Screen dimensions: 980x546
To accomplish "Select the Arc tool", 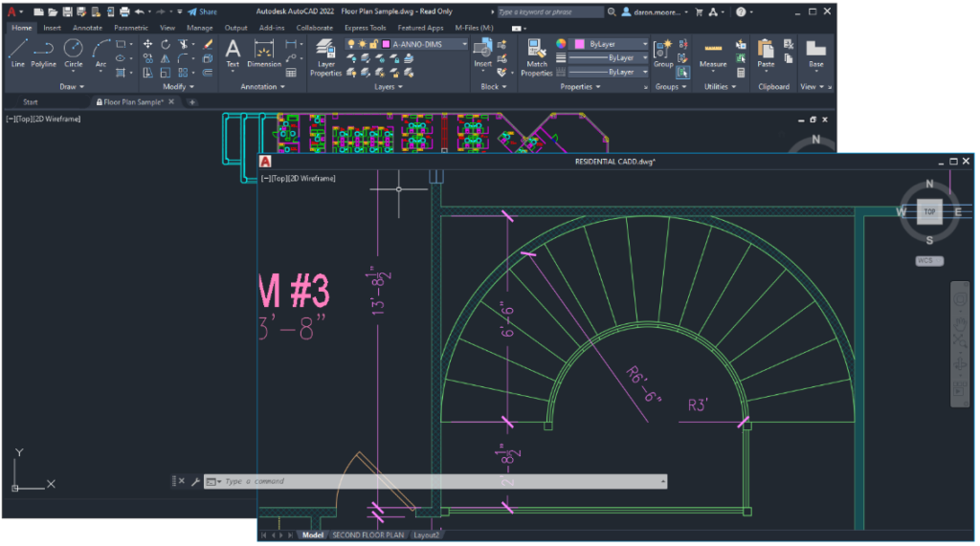I will 100,54.
